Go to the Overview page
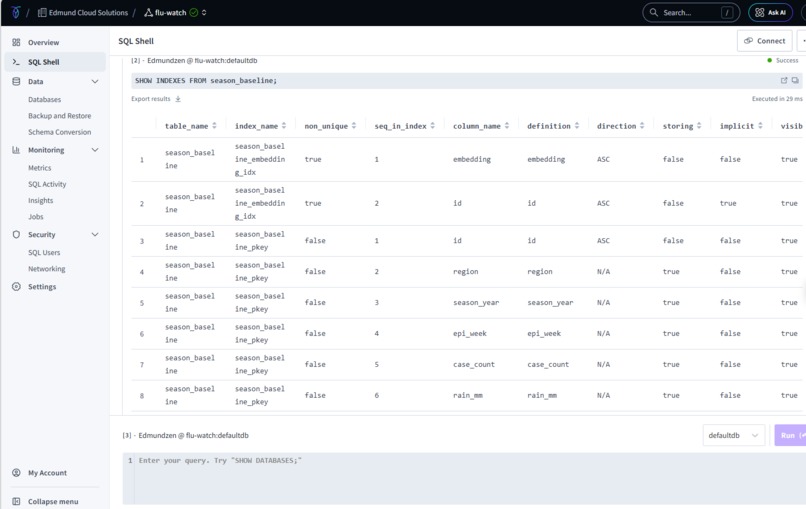Screen dimensions: 806x509 [x=43, y=42]
